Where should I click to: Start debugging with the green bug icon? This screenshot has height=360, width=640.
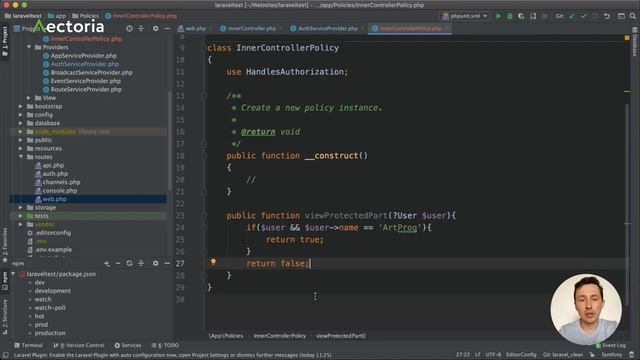point(509,16)
